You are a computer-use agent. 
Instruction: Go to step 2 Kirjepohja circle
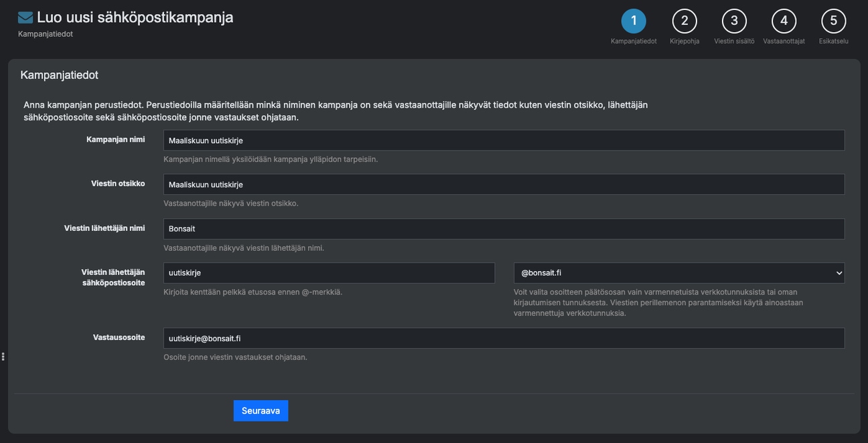[x=684, y=21]
